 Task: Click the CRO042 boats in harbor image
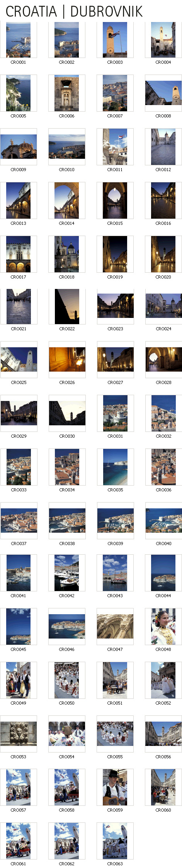pos(66,573)
